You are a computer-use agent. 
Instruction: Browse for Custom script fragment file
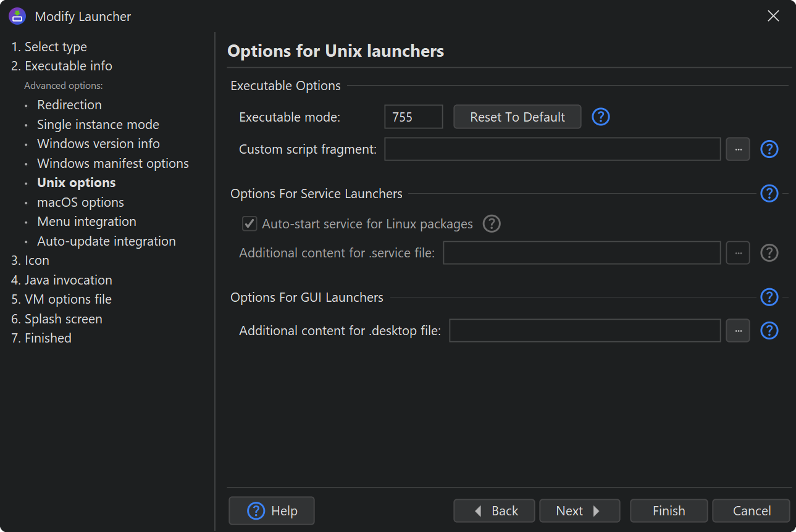coord(737,149)
